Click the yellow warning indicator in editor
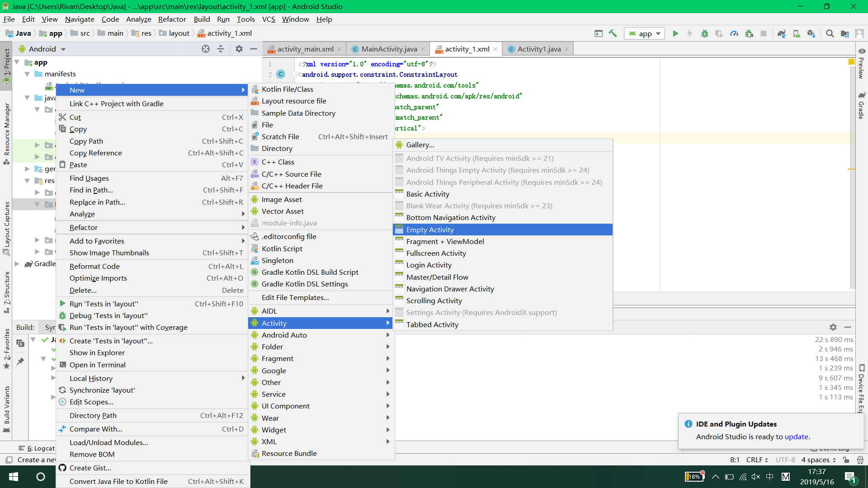This screenshot has height=488, width=868. pos(851,62)
